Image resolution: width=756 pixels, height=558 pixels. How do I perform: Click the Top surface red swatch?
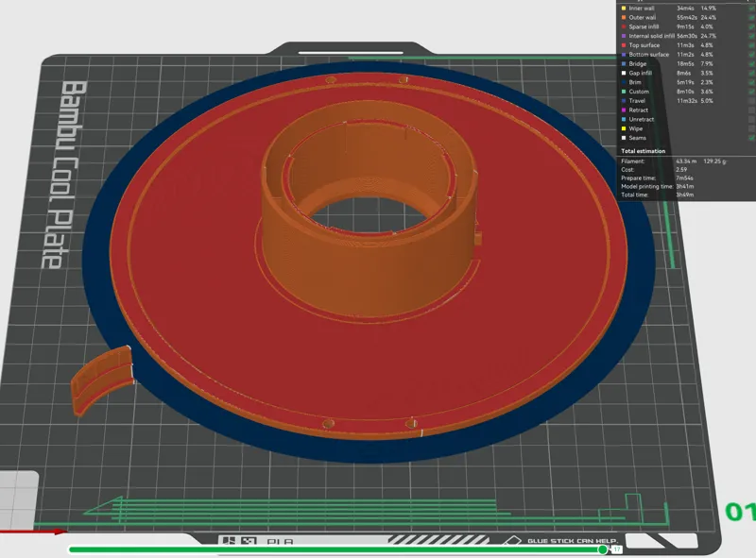(x=624, y=45)
